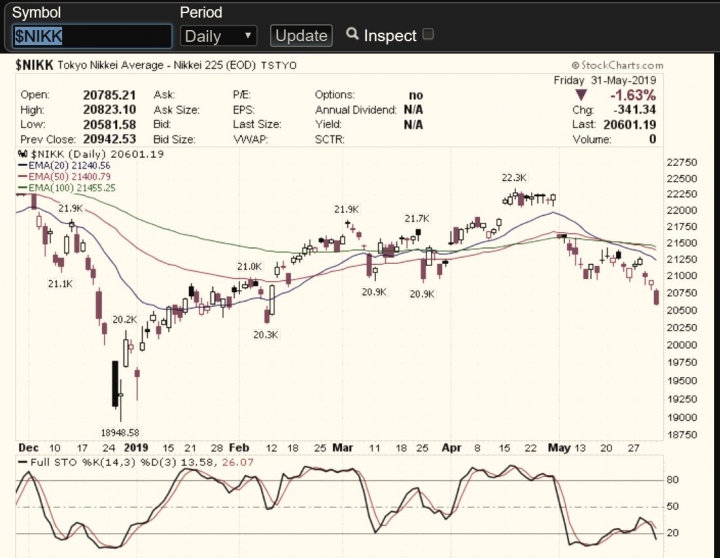Click the Apr label on the date axis
The width and height of the screenshot is (720, 558).
tap(451, 448)
